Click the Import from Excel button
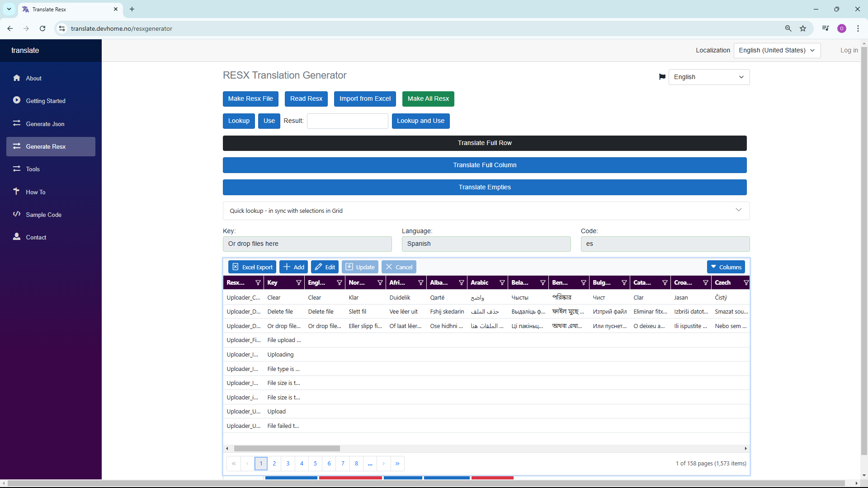 coord(365,99)
